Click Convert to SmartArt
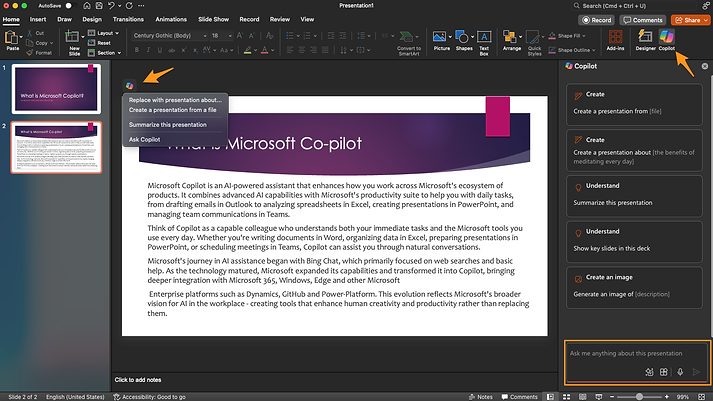713x401 pixels. point(409,43)
